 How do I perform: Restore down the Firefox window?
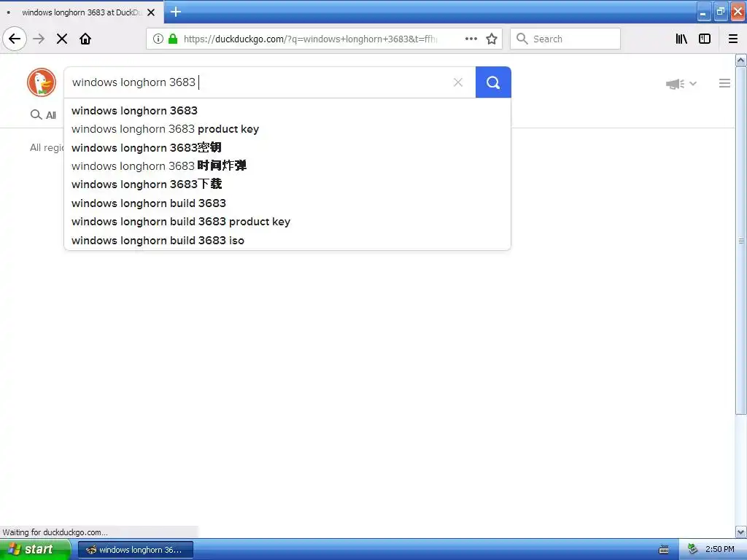click(x=720, y=12)
